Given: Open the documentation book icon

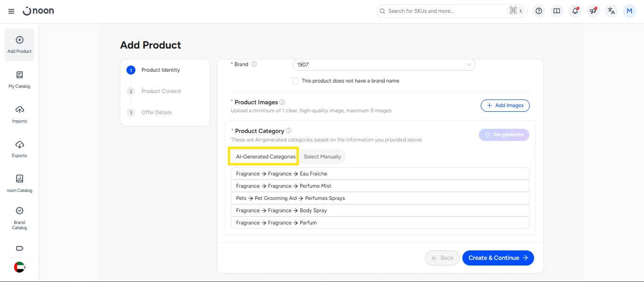Looking at the screenshot, I should [557, 11].
